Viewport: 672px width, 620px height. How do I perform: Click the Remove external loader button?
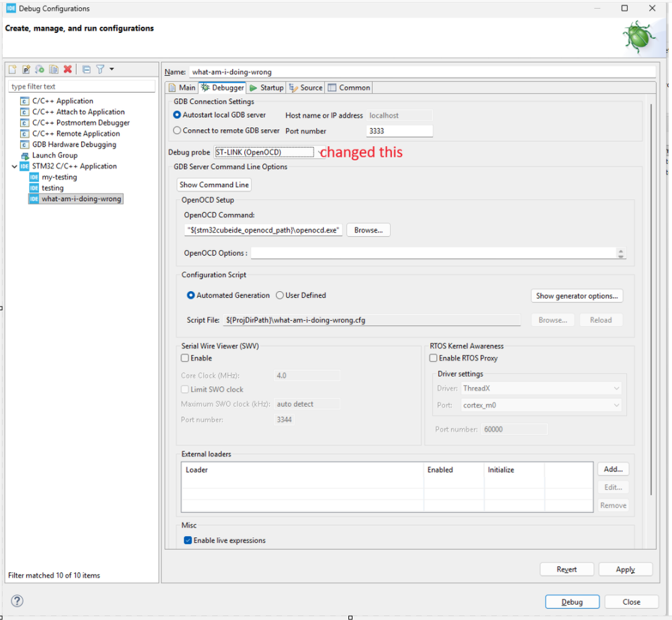coord(613,506)
